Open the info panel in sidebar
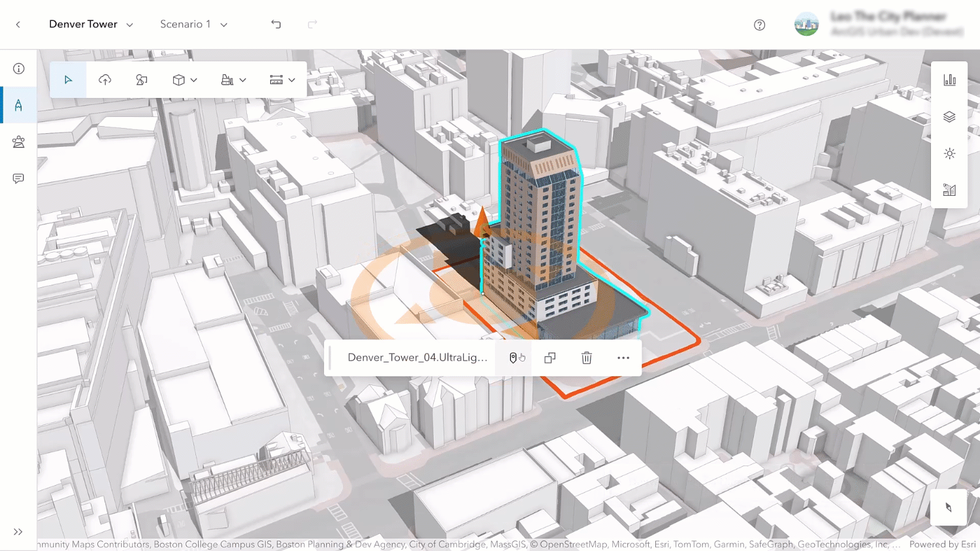Screen dimensions: 980x551 pos(18,69)
